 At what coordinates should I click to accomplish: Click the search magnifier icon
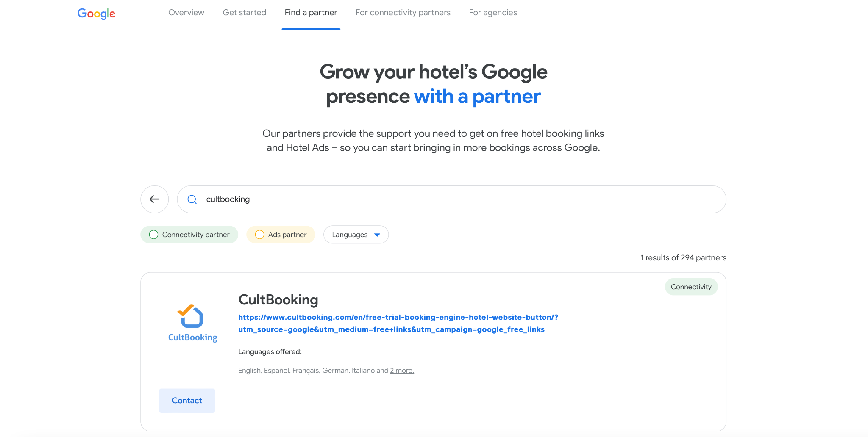click(x=192, y=199)
